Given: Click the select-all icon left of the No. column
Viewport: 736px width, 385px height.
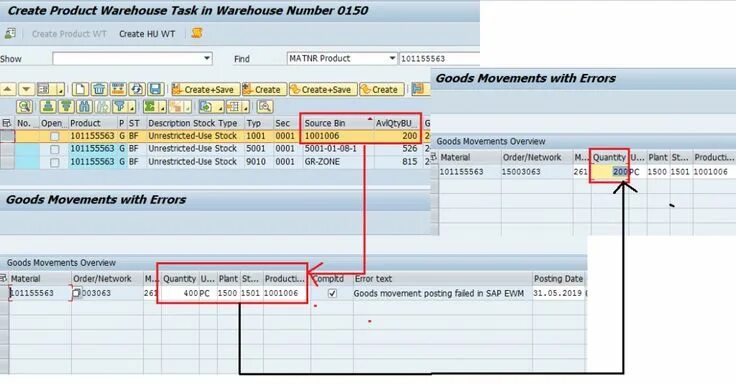Looking at the screenshot, I should point(7,123).
